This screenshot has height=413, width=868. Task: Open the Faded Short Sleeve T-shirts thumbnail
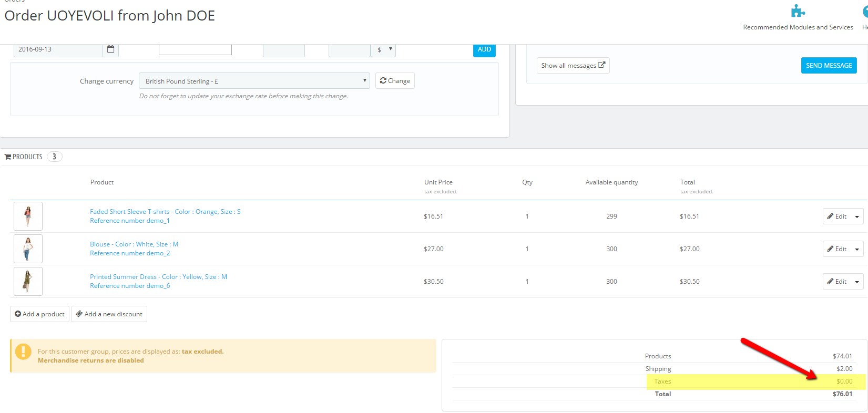point(28,216)
